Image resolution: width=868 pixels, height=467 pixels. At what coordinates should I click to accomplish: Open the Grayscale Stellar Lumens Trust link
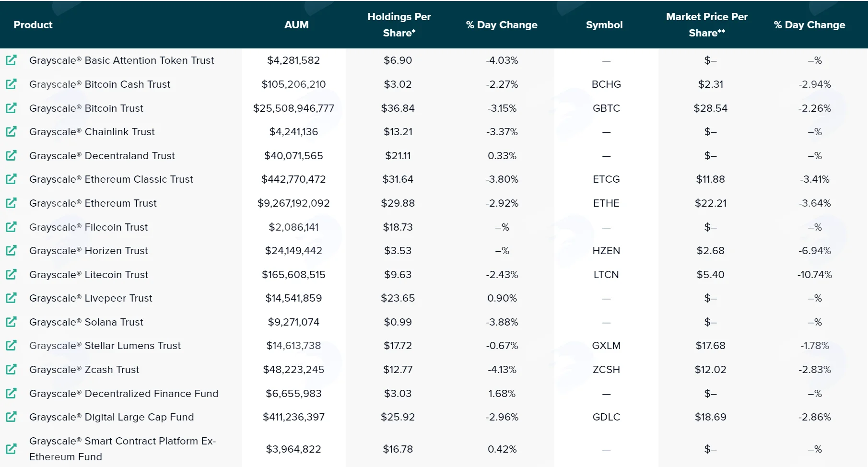105,346
